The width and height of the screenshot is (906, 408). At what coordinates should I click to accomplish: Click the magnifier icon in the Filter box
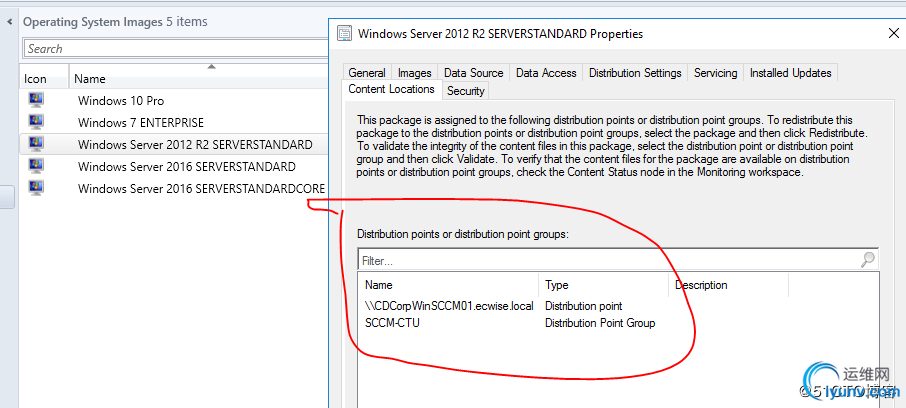867,260
